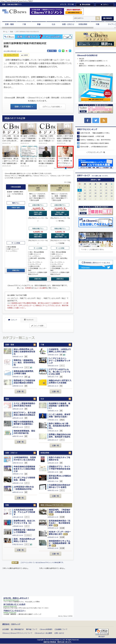Click 記事一覧 under the 薬事 section

(x=20, y=442)
